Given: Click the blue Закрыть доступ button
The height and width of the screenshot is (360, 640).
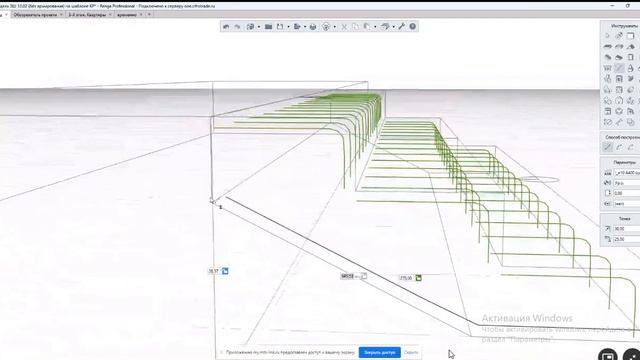Looking at the screenshot, I should point(380,352).
